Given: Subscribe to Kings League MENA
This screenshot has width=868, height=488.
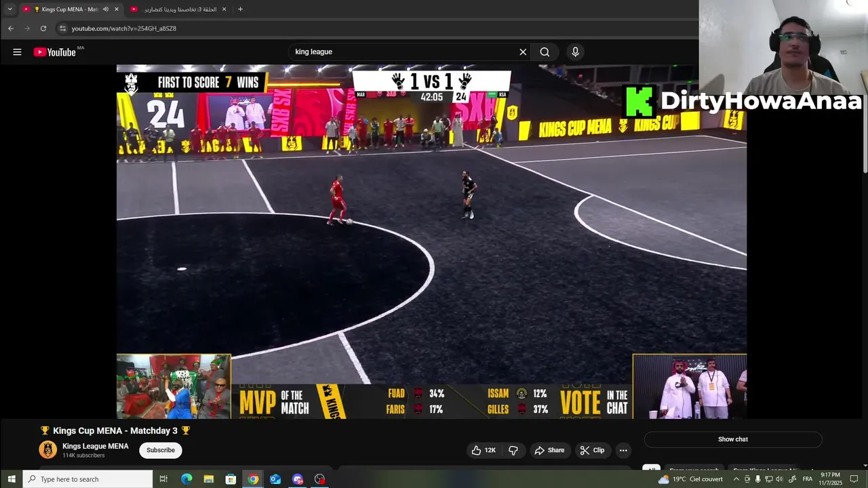Looking at the screenshot, I should point(161,450).
